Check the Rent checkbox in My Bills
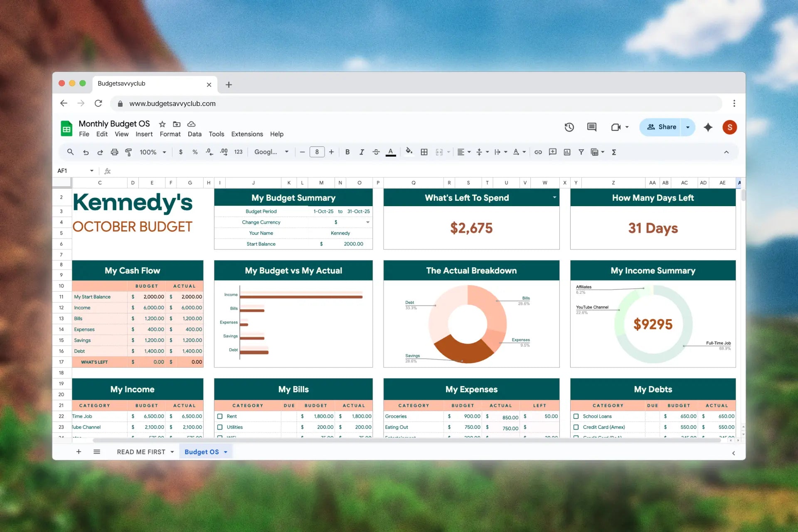 (220, 416)
